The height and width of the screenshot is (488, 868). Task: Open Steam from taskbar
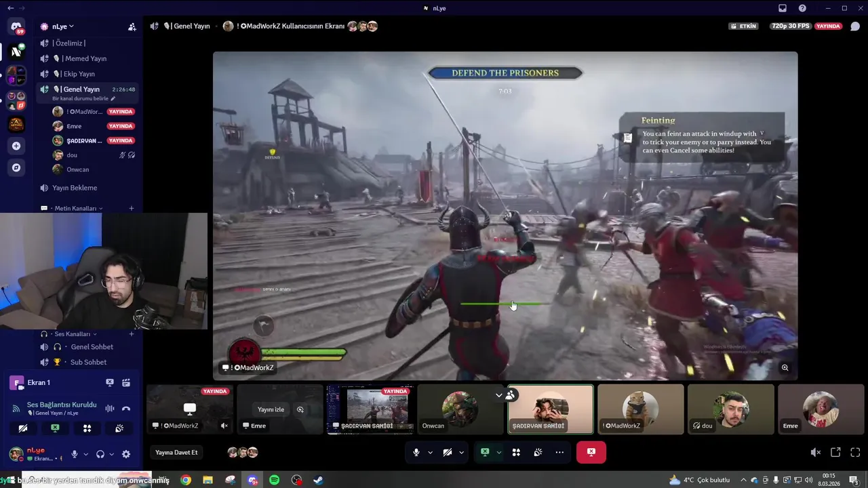[x=318, y=480]
